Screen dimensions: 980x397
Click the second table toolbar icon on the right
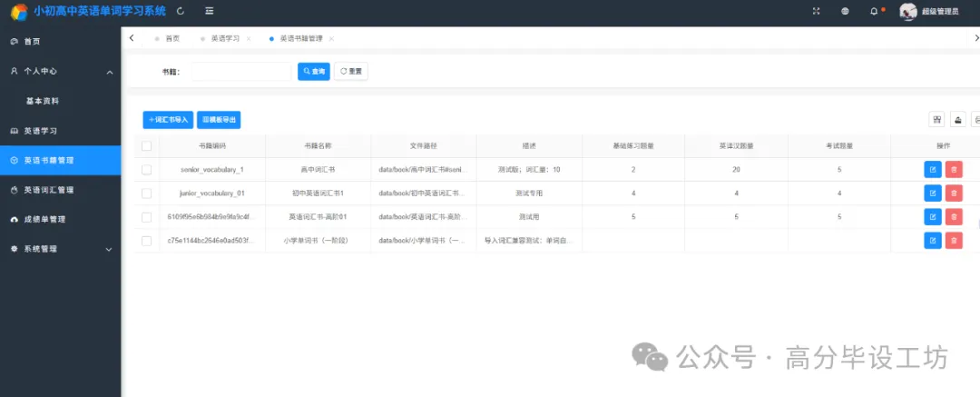click(958, 120)
